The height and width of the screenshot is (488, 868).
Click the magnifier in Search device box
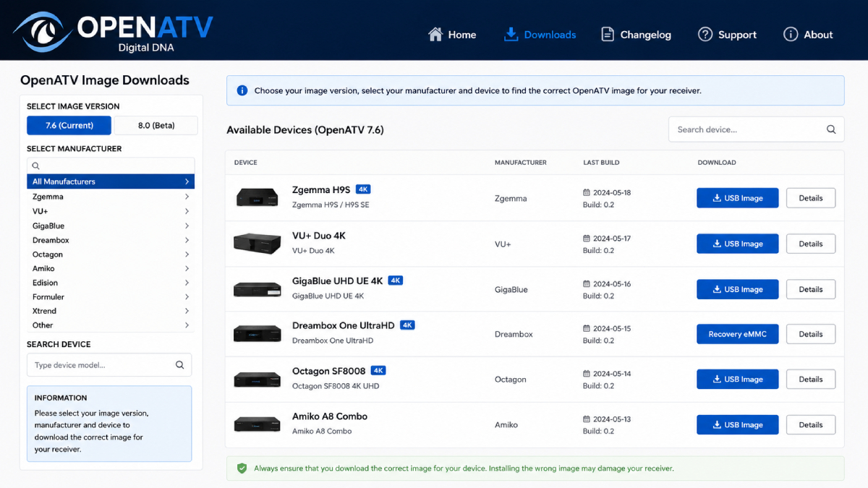click(831, 129)
